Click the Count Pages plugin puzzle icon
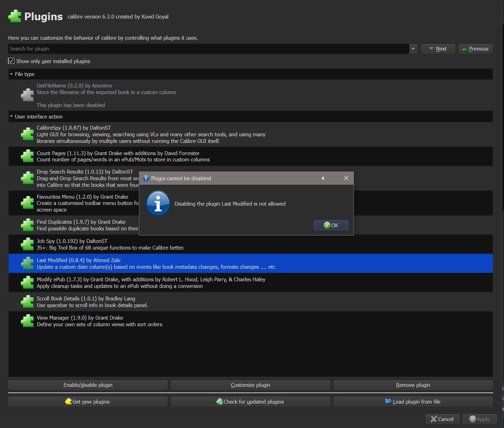The width and height of the screenshot is (504, 428). tap(27, 156)
